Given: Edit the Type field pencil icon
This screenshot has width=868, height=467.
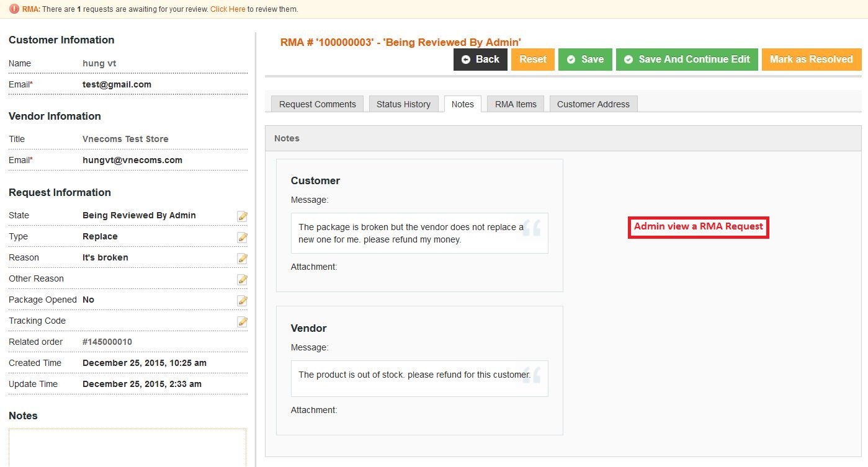Looking at the screenshot, I should click(x=243, y=237).
